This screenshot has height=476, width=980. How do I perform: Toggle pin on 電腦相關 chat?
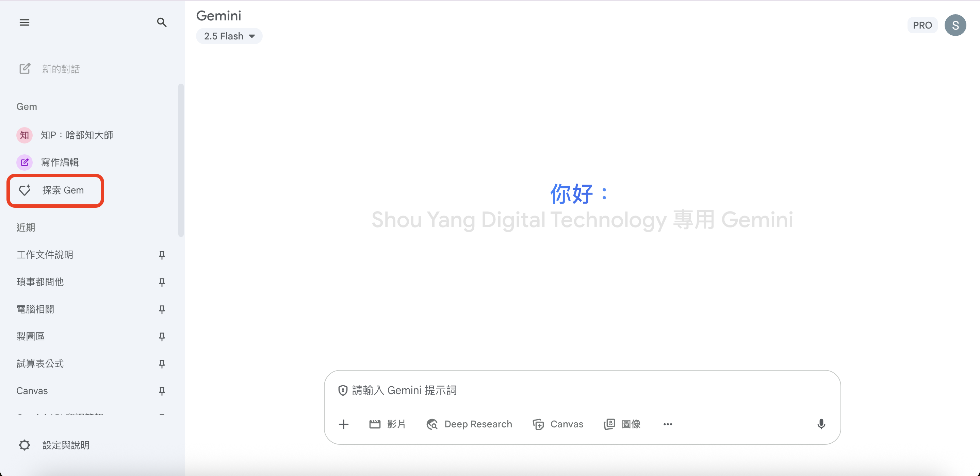[x=162, y=309]
